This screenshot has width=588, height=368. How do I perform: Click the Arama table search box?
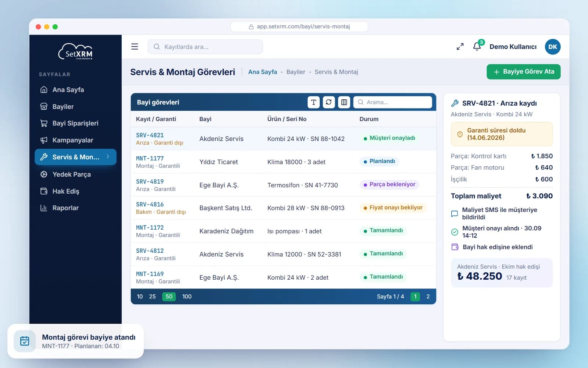(392, 102)
